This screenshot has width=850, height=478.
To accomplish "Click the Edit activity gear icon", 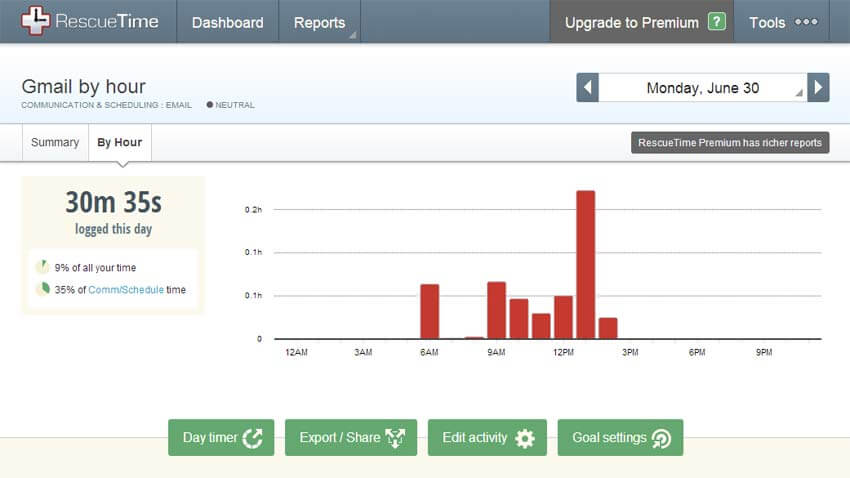I will 525,438.
